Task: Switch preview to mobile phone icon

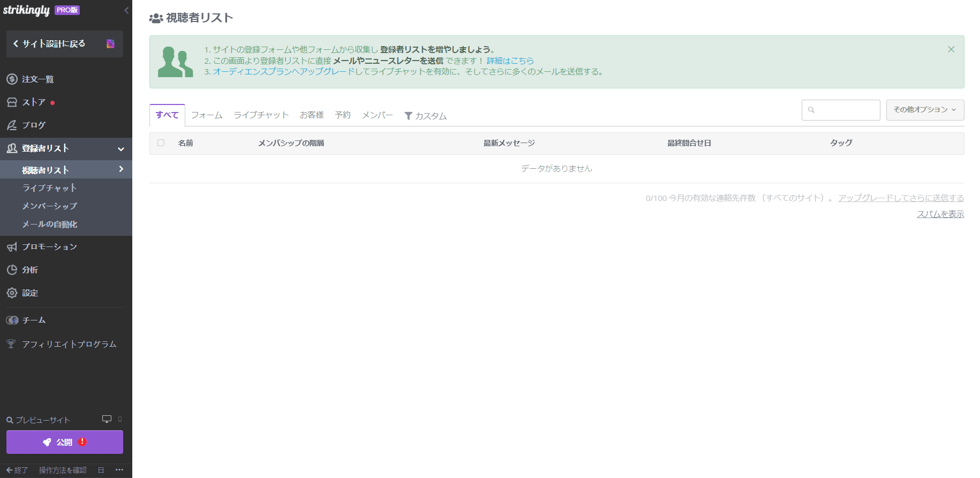Action: [120, 419]
